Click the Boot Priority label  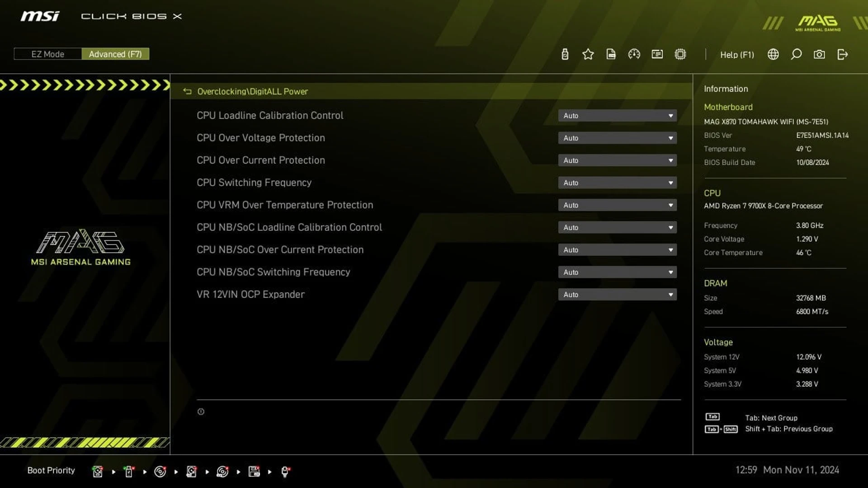point(51,470)
